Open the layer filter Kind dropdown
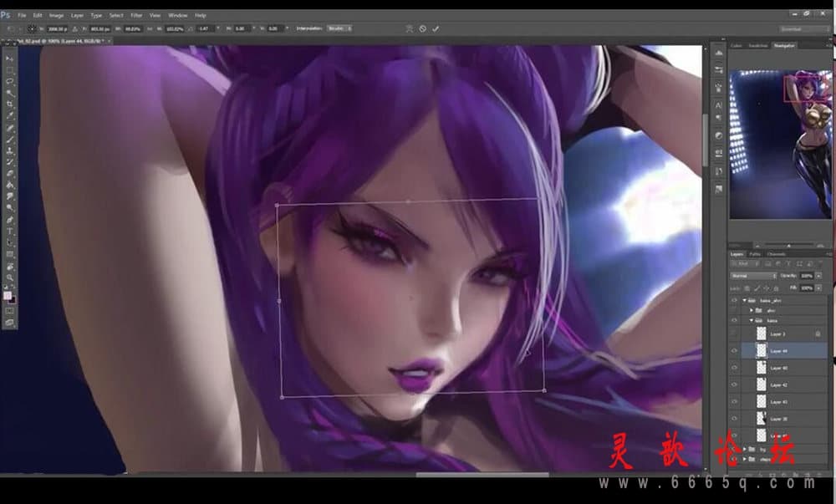This screenshot has height=504, width=836. pyautogui.click(x=746, y=264)
